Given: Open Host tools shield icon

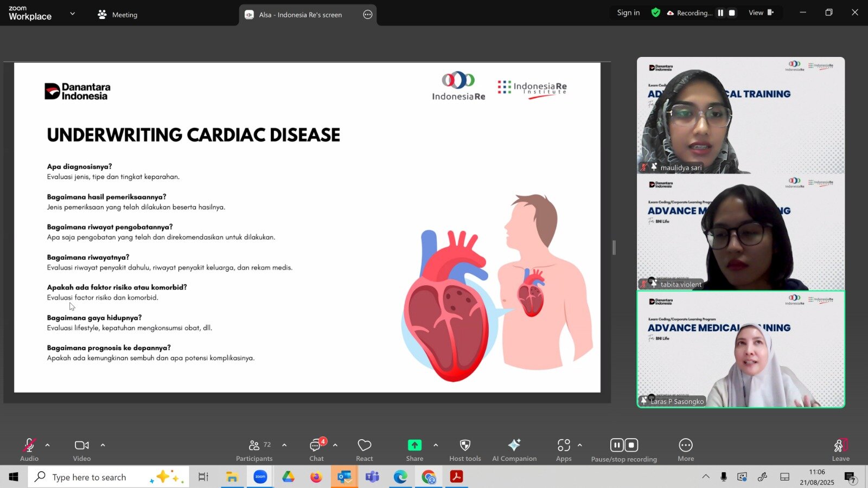Looking at the screenshot, I should pyautogui.click(x=465, y=446).
